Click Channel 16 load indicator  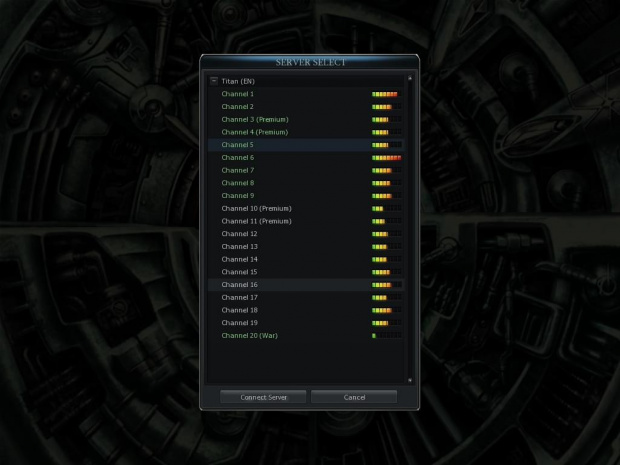coord(387,285)
